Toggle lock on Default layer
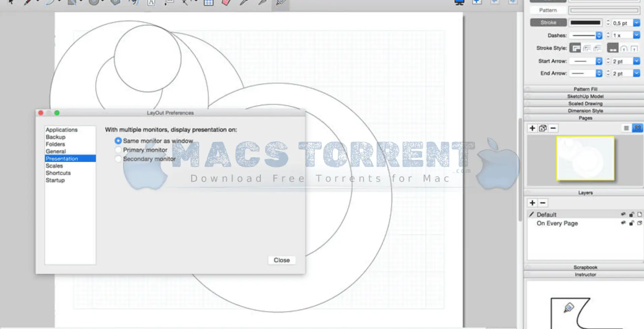This screenshot has height=329, width=644. point(632,214)
